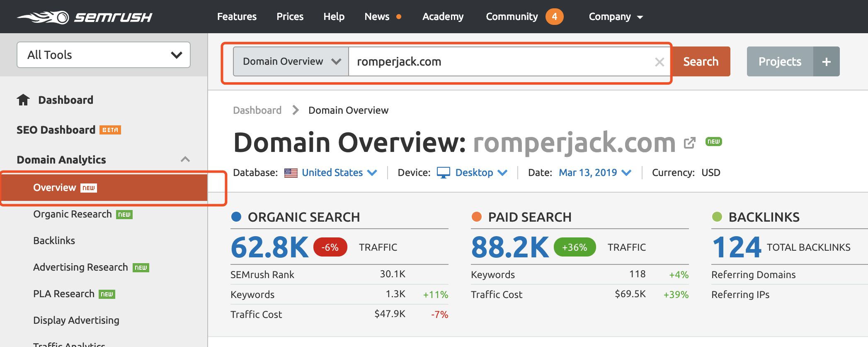Click the Referring Domains label
The height and width of the screenshot is (347, 868).
coord(754,275)
